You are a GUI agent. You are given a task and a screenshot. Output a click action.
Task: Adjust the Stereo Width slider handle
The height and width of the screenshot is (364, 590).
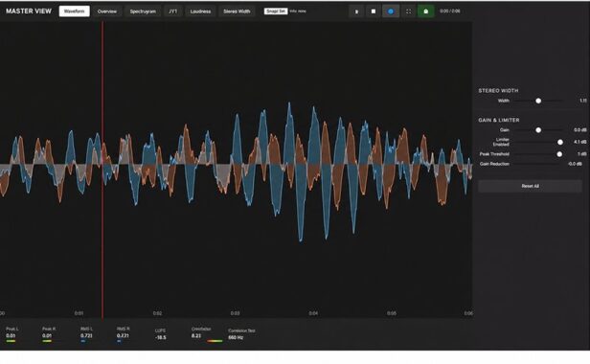pos(538,101)
